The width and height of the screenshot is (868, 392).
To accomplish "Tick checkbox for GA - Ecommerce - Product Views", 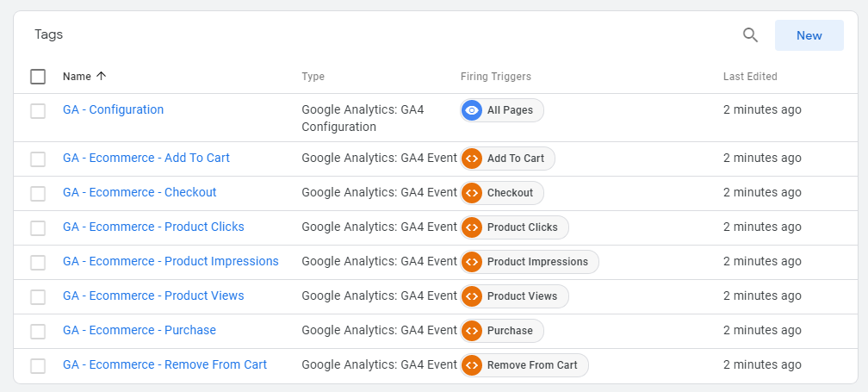I will (x=38, y=296).
